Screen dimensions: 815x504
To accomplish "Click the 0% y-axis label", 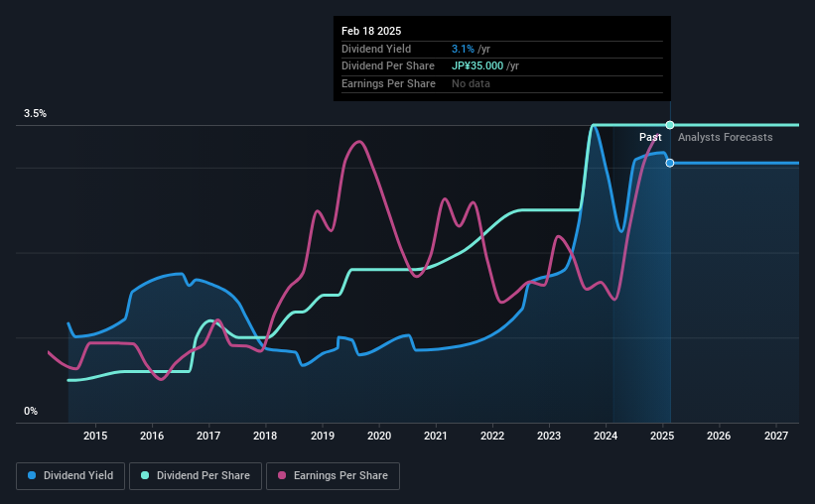I will coord(31,411).
